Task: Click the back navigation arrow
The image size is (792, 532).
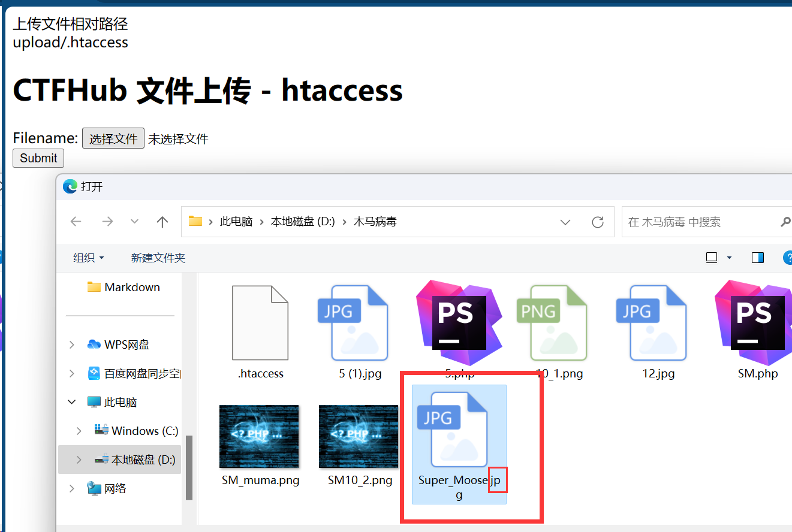Action: (76, 222)
